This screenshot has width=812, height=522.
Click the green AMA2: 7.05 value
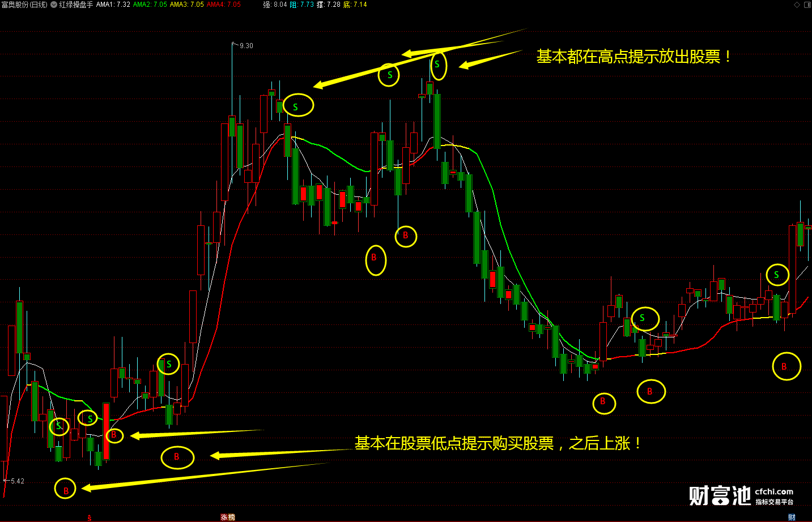click(x=150, y=5)
